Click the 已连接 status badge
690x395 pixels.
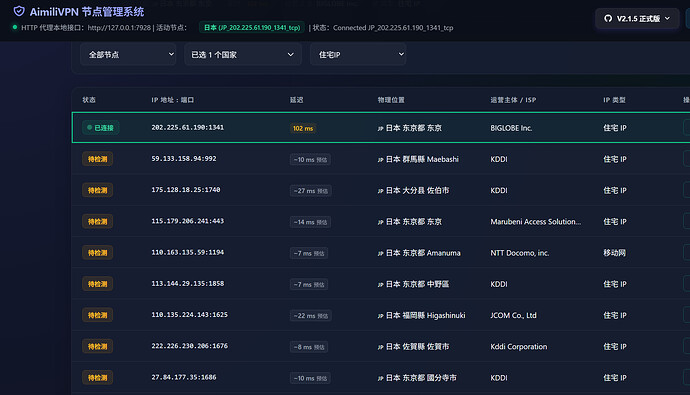click(x=100, y=128)
